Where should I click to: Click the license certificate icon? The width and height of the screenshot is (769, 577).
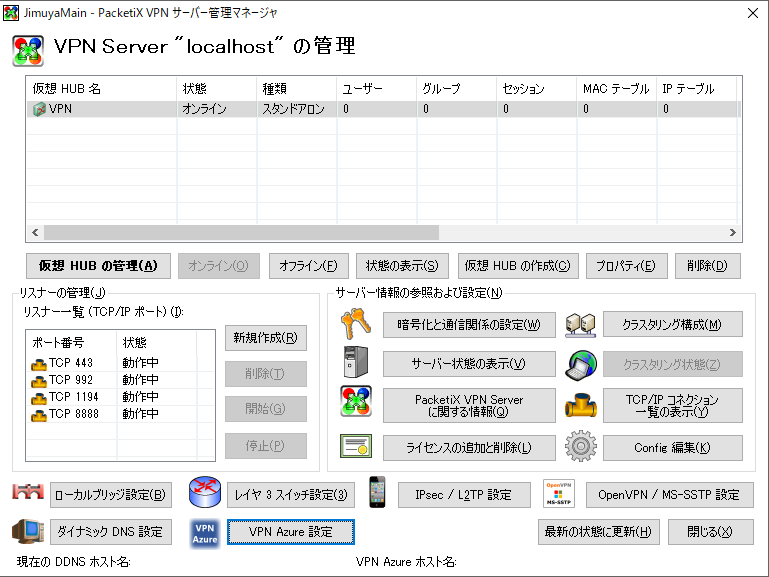tap(356, 446)
